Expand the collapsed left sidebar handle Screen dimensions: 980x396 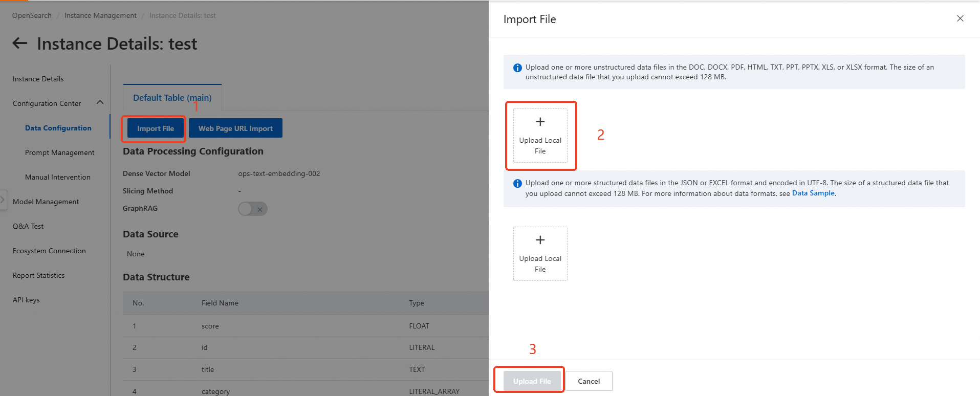pyautogui.click(x=3, y=199)
